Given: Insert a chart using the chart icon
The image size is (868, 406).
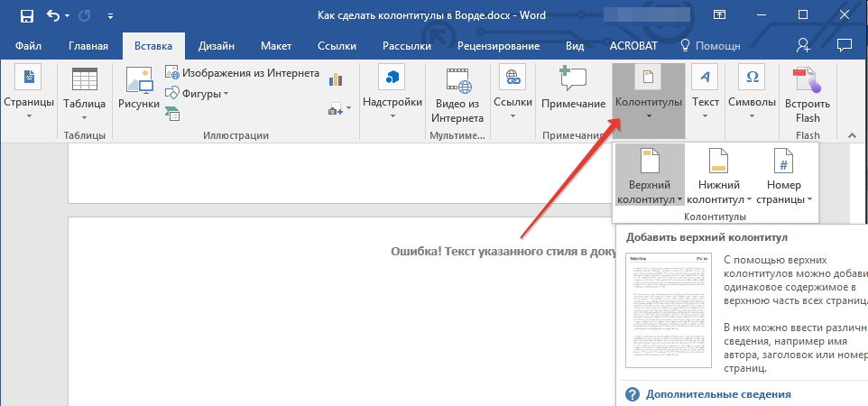Looking at the screenshot, I should click(x=337, y=79).
